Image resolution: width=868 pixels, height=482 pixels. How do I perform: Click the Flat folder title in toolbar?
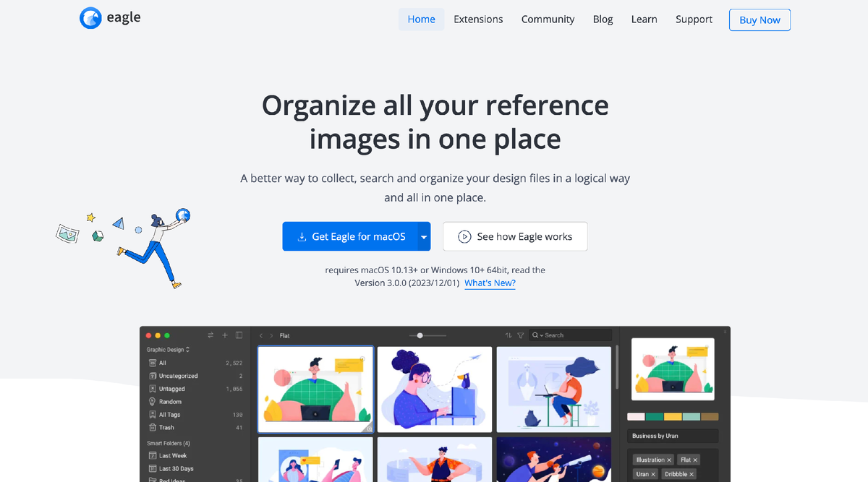click(284, 335)
